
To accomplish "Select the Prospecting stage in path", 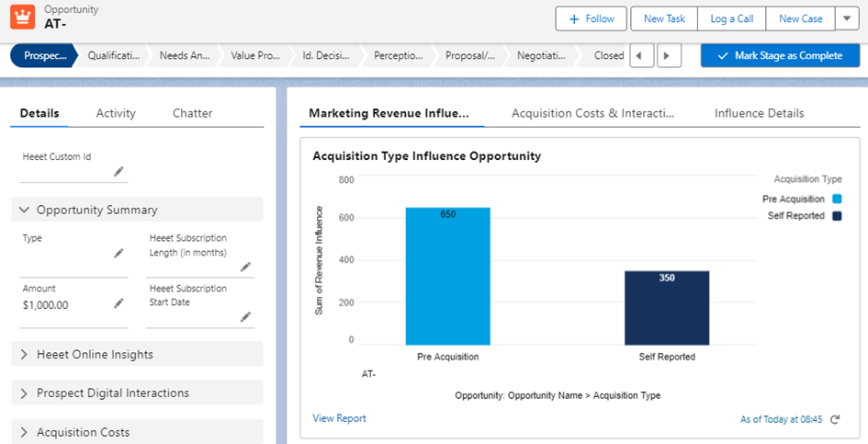I will (x=43, y=55).
